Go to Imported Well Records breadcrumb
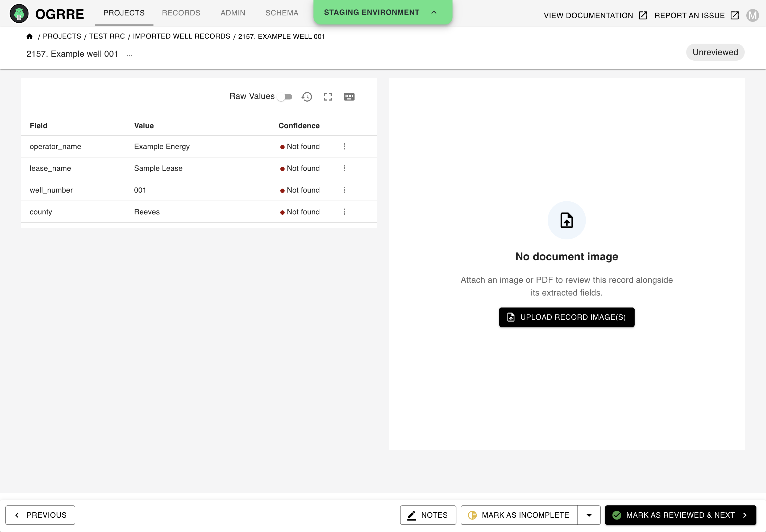Viewport: 766px width, 532px height. [x=182, y=36]
